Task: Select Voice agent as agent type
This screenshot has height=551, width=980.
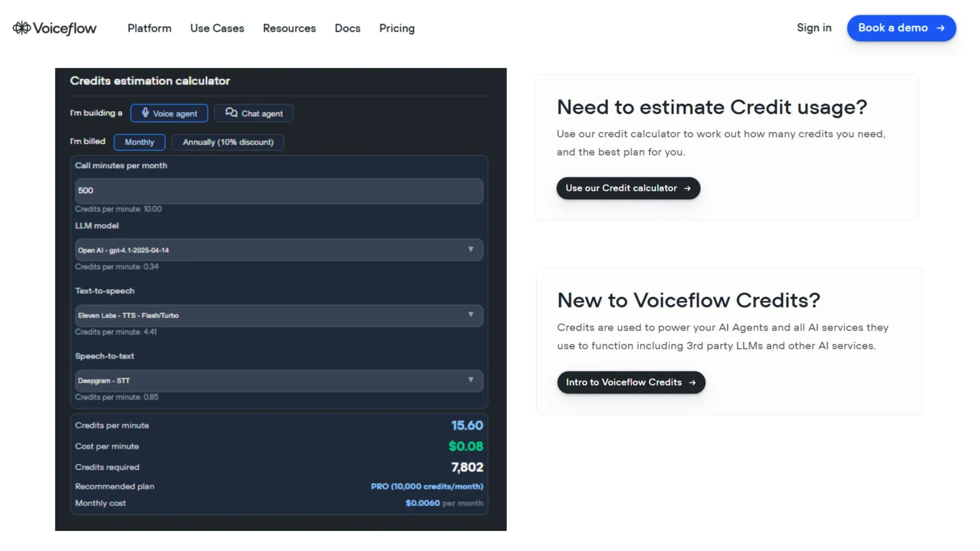Action: click(x=169, y=113)
